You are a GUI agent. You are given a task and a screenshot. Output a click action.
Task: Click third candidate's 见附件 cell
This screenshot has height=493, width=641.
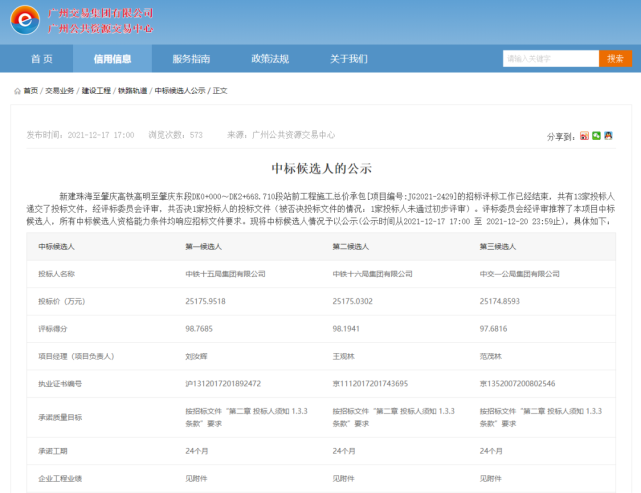(x=491, y=479)
